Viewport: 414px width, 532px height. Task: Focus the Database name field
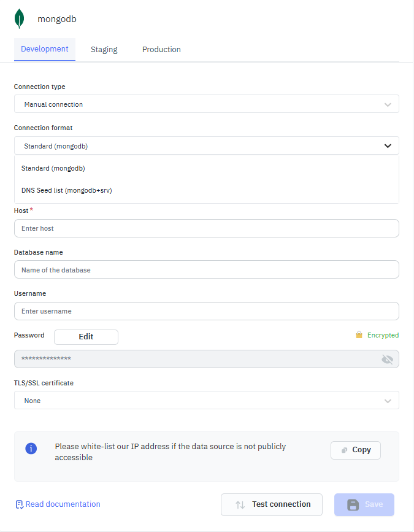(x=206, y=270)
